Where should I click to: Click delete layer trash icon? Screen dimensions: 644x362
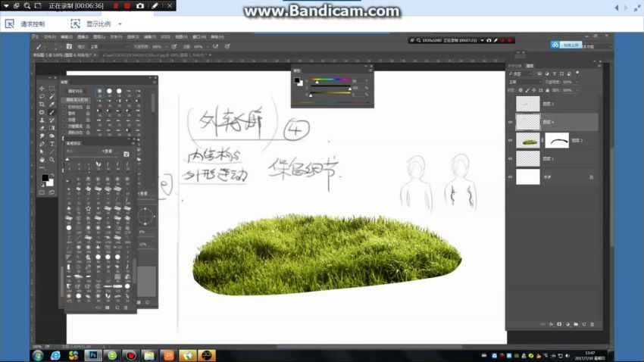pyautogui.click(x=592, y=324)
